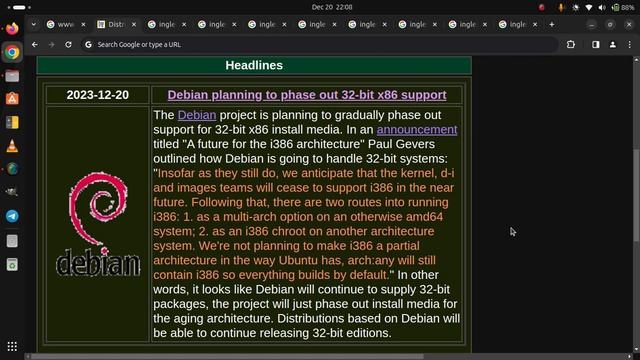Close the "Distr" tab
Viewport: 640px width, 360px height.
tap(133, 24)
